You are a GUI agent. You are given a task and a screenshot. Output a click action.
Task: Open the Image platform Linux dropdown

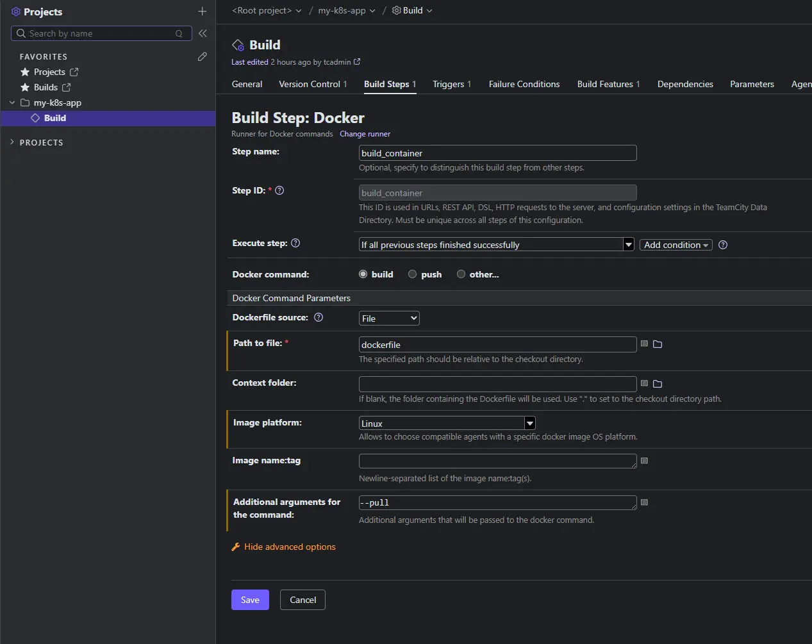click(447, 423)
